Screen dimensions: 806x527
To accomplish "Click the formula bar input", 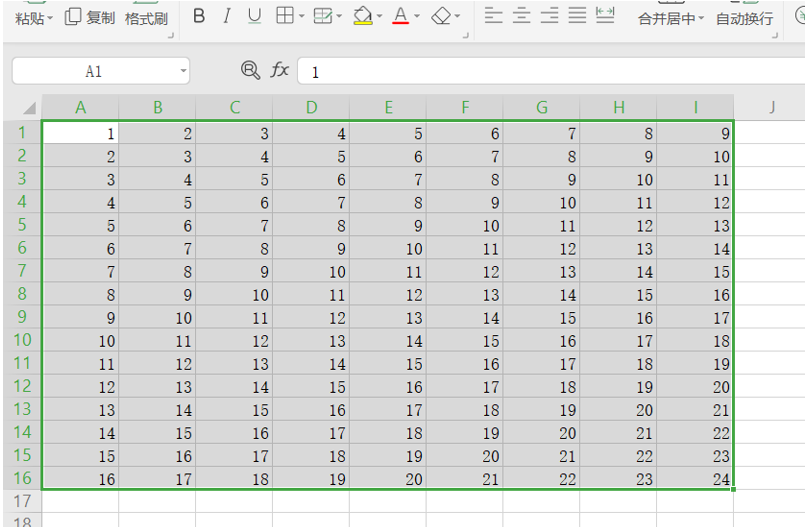I will (x=552, y=71).
